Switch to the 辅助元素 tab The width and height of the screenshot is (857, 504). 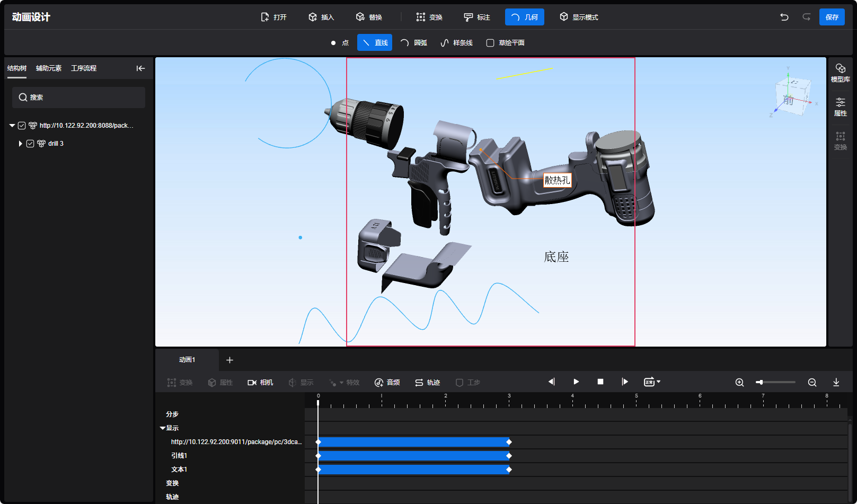point(49,68)
